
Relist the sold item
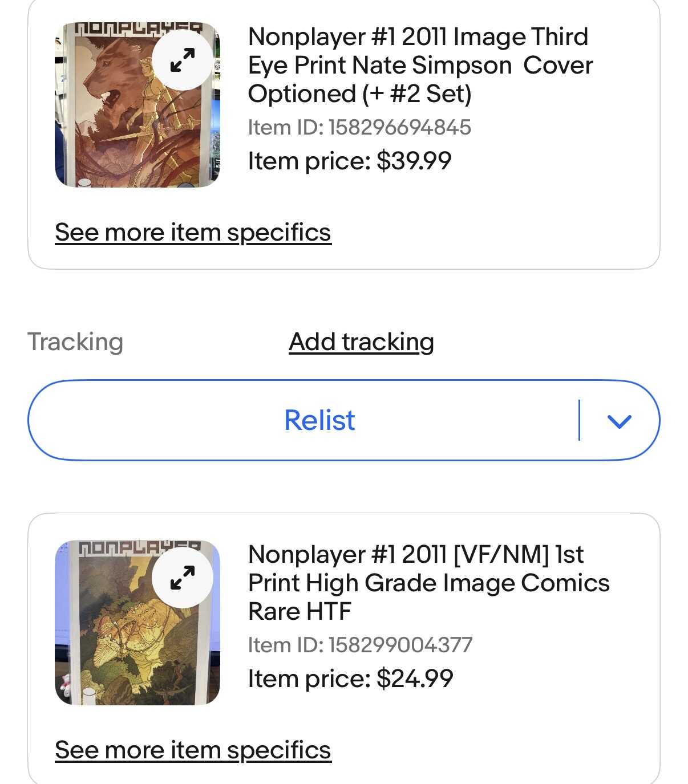(319, 420)
